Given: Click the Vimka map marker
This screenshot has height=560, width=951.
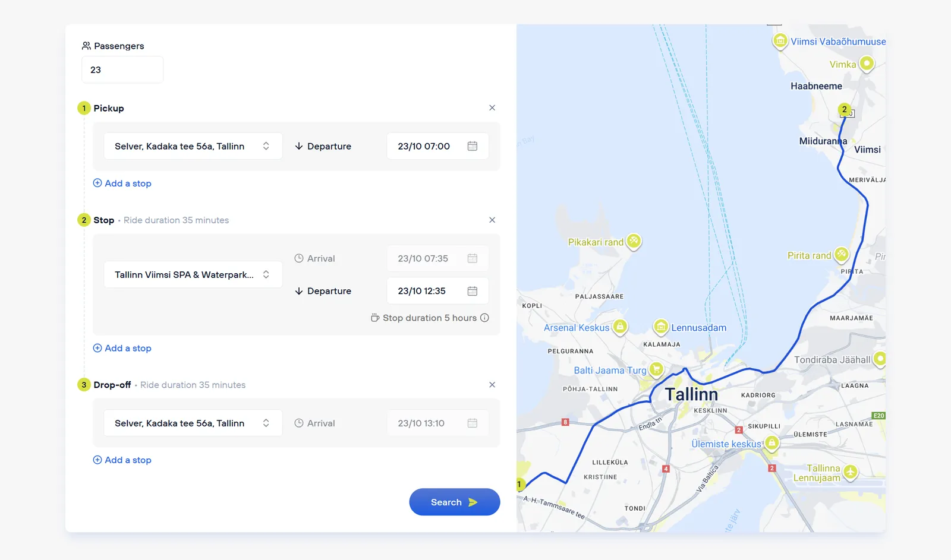Looking at the screenshot, I should 867,63.
